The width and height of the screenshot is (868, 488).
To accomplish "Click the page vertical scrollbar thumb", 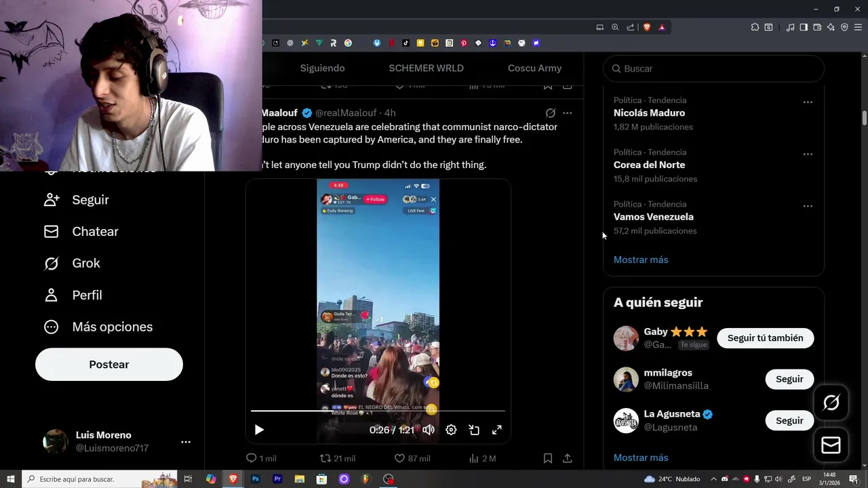I will 865,117.
